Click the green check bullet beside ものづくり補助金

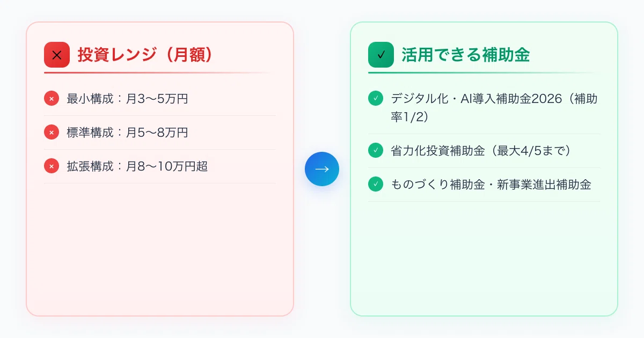pos(376,185)
